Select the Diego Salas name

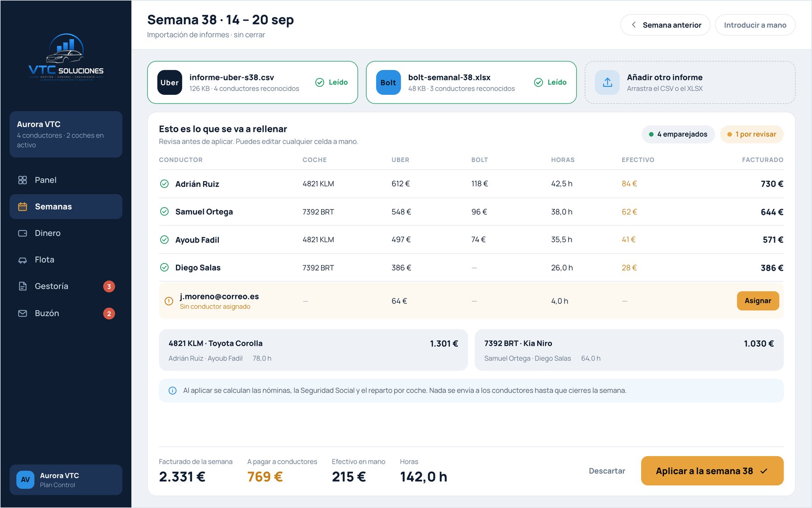[198, 268]
